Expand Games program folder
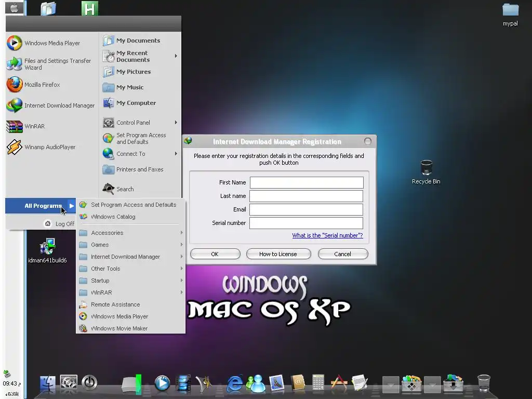 (131, 245)
